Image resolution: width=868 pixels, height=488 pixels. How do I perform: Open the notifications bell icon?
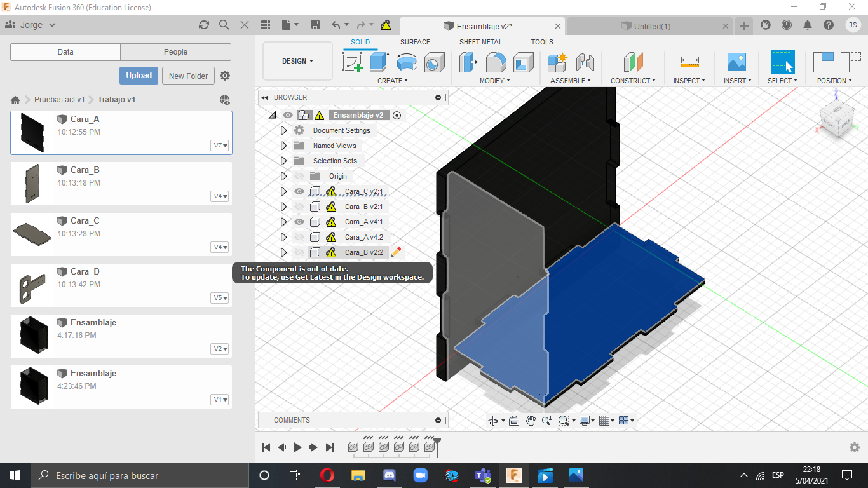click(807, 25)
